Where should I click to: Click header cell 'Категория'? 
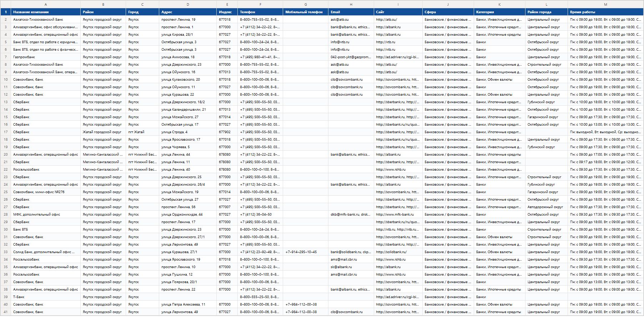(499, 12)
